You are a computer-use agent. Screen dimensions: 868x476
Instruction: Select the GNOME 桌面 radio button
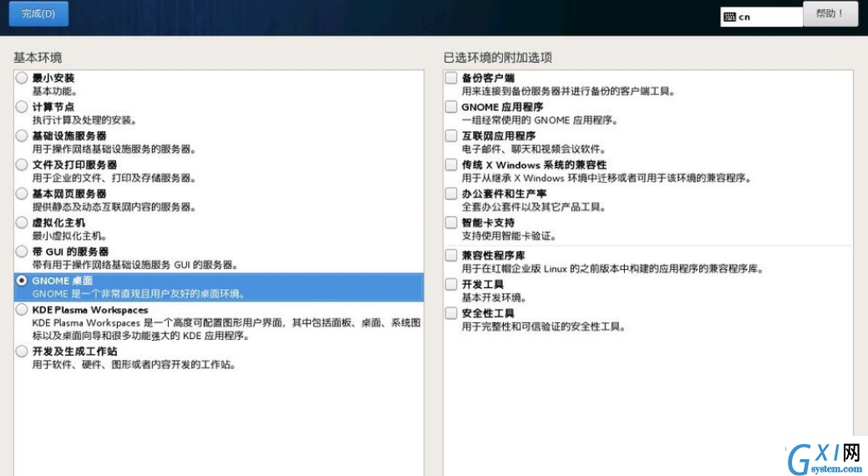click(22, 281)
